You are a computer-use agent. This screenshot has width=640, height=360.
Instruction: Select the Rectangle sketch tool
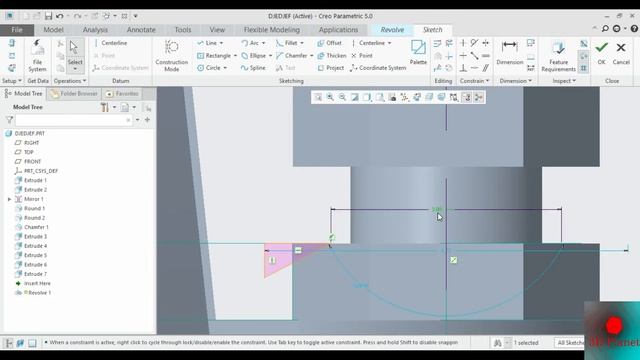click(214, 56)
